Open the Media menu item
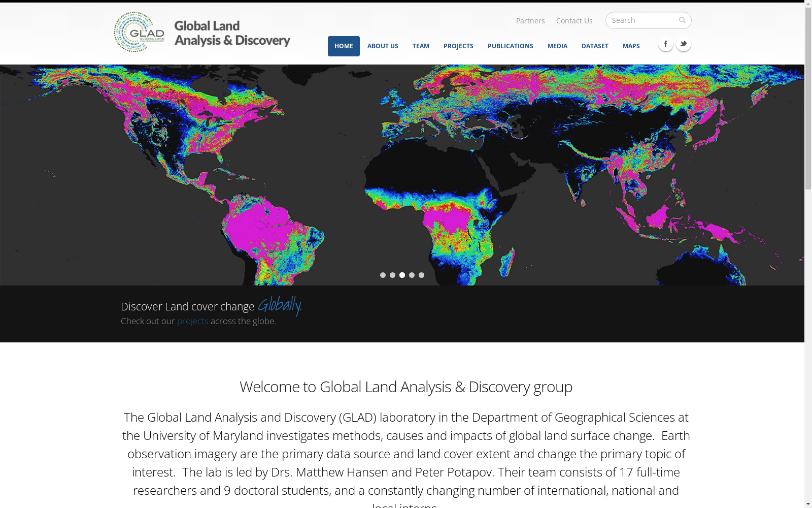The height and width of the screenshot is (508, 812). coord(557,46)
